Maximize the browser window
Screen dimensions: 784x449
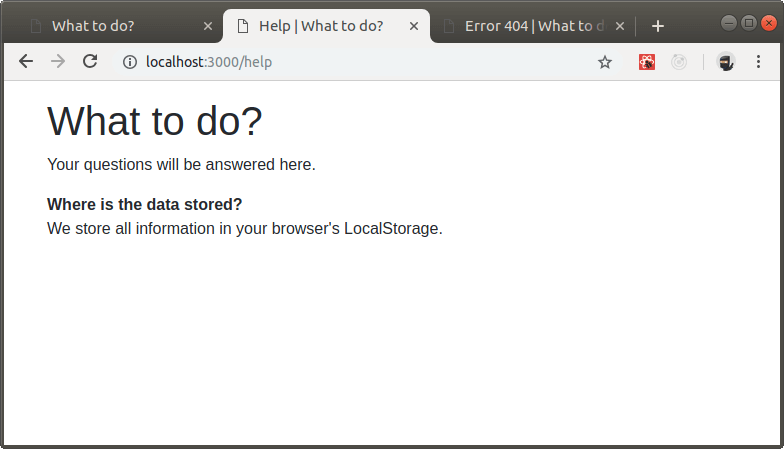tap(749, 23)
